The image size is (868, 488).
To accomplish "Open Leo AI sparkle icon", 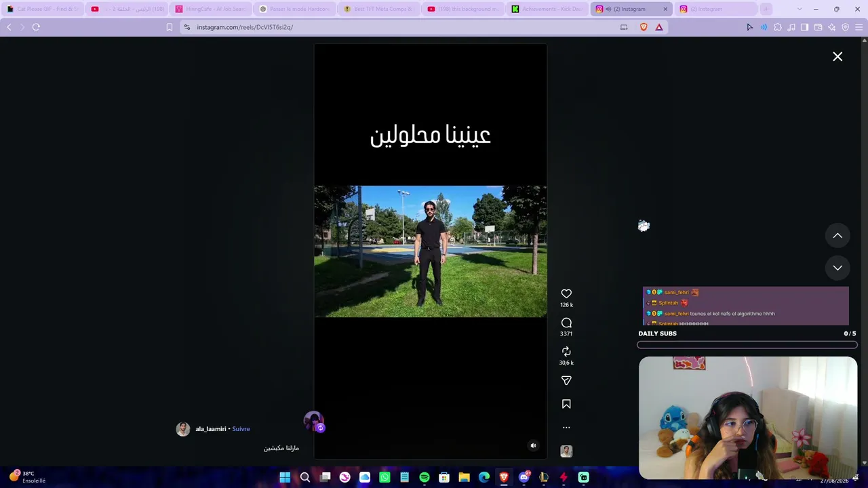I will pyautogui.click(x=832, y=27).
